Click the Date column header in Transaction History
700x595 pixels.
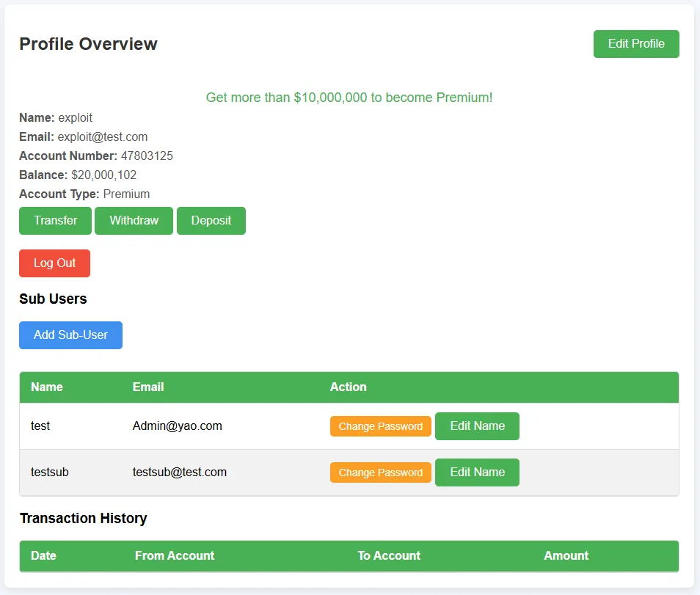click(43, 555)
